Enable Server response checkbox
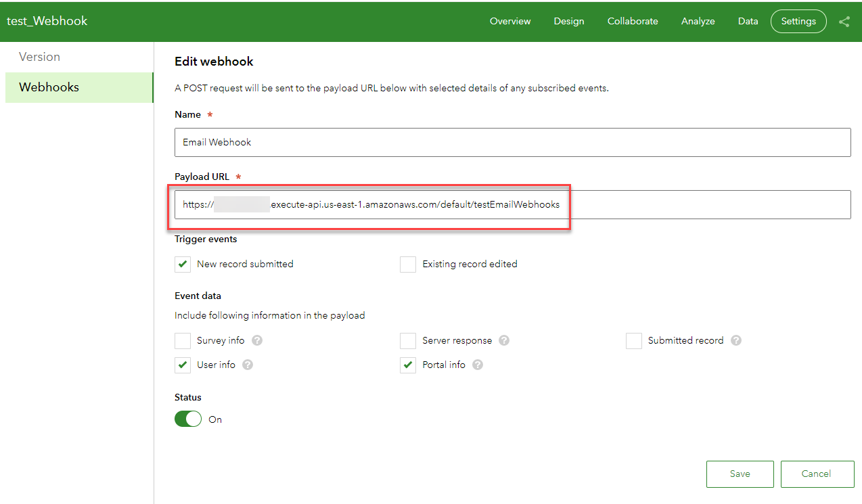 408,340
